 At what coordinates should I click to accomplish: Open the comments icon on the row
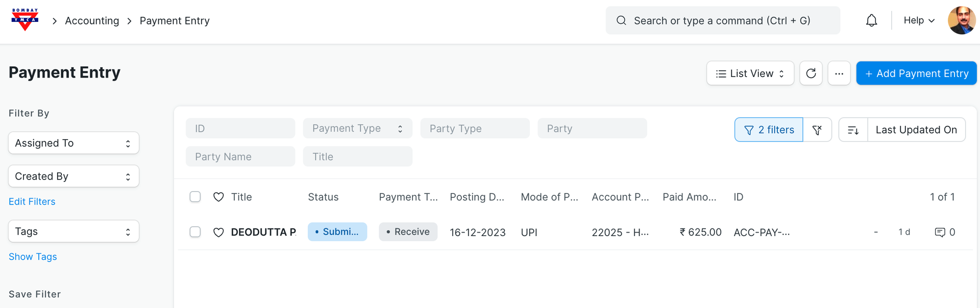pyautogui.click(x=940, y=232)
